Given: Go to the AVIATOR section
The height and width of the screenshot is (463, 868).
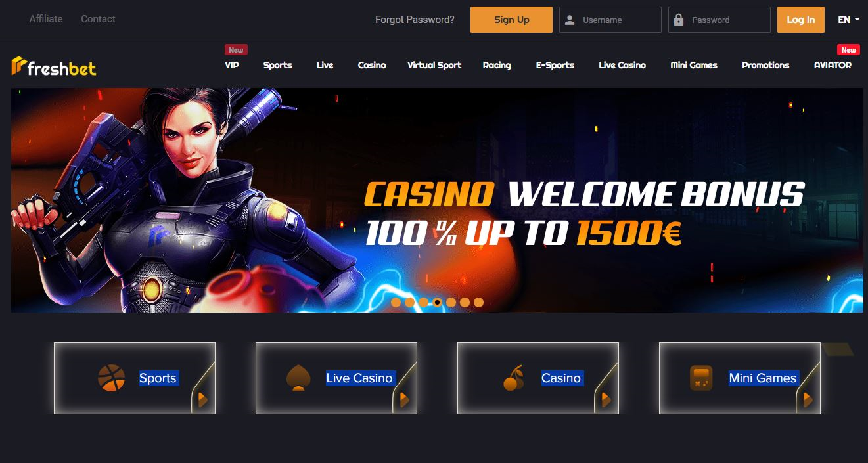Looking at the screenshot, I should (833, 65).
